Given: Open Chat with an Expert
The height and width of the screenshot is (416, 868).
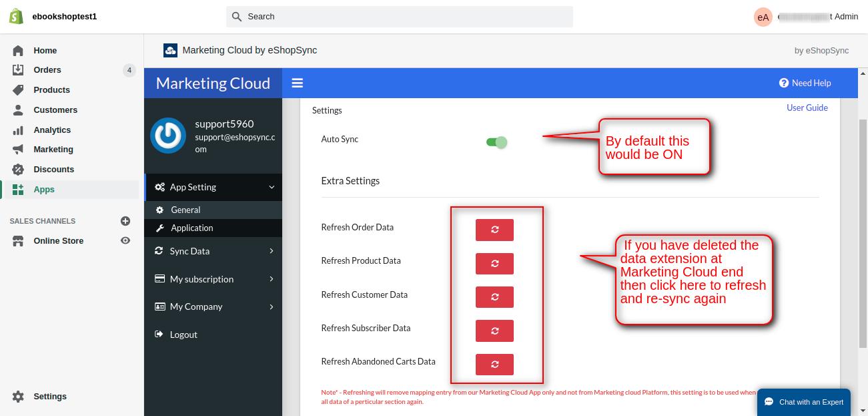Looking at the screenshot, I should 804,402.
